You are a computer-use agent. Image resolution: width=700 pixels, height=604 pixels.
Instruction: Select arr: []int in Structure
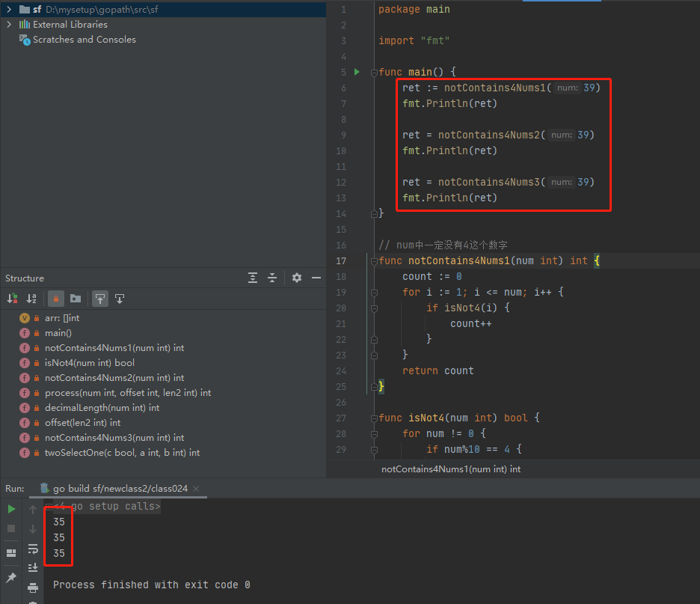coord(62,318)
